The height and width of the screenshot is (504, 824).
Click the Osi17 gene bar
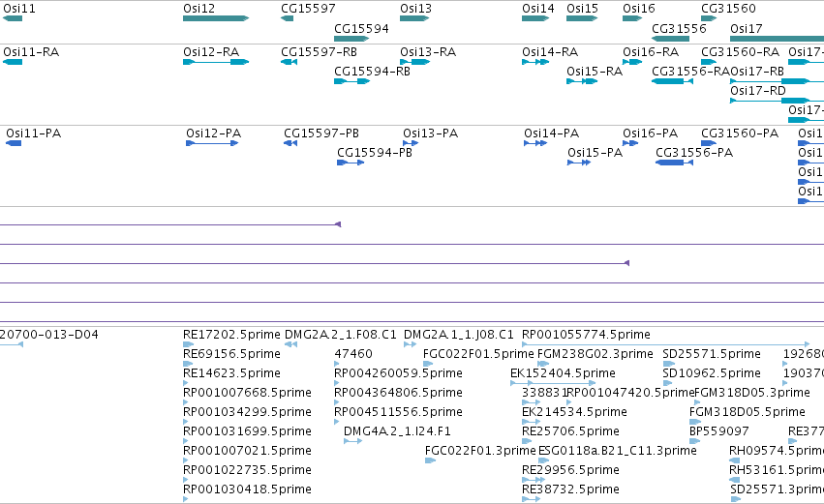coord(778,39)
